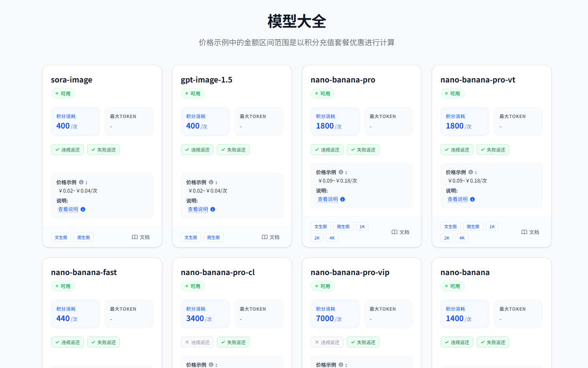This screenshot has height=368, width=588.
Task: Click the book icon of sora-image 文档
Action: (135, 237)
